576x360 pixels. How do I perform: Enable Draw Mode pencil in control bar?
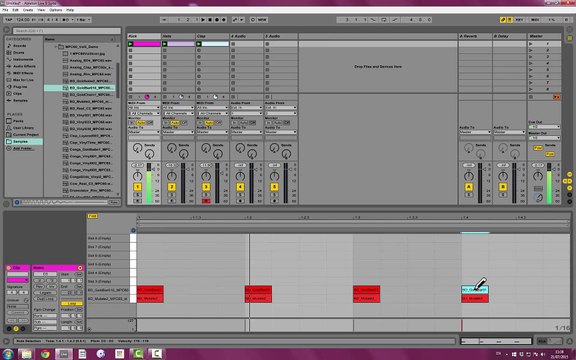pyautogui.click(x=503, y=20)
